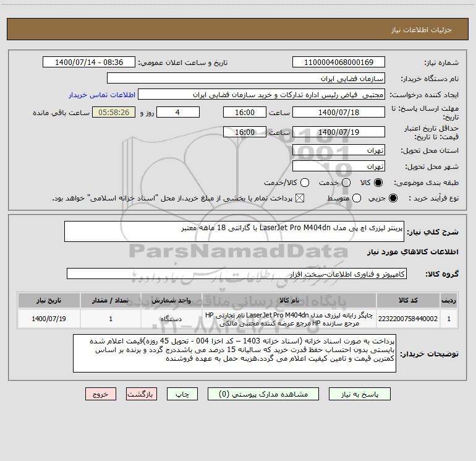This screenshot has height=461, width=476.
Task: Select the کالا/خدمت radio button
Action: coord(305,183)
